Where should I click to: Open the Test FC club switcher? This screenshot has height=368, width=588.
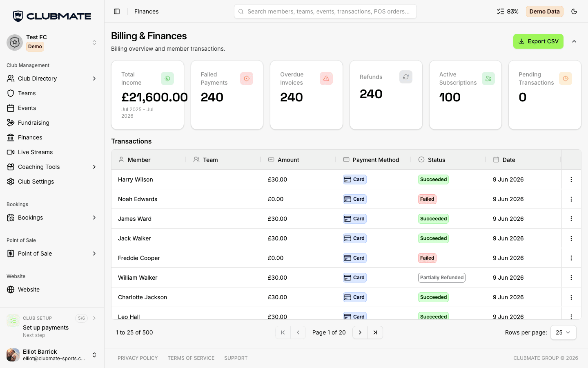(x=52, y=43)
